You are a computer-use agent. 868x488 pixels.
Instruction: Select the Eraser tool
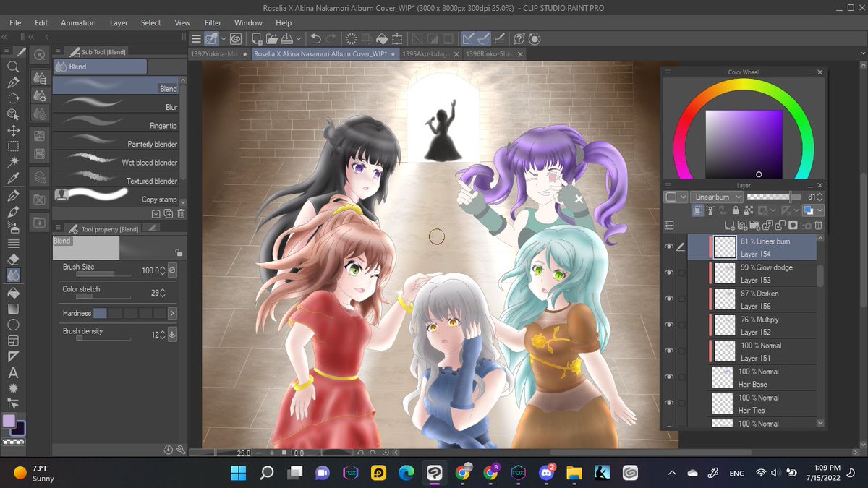pyautogui.click(x=13, y=259)
